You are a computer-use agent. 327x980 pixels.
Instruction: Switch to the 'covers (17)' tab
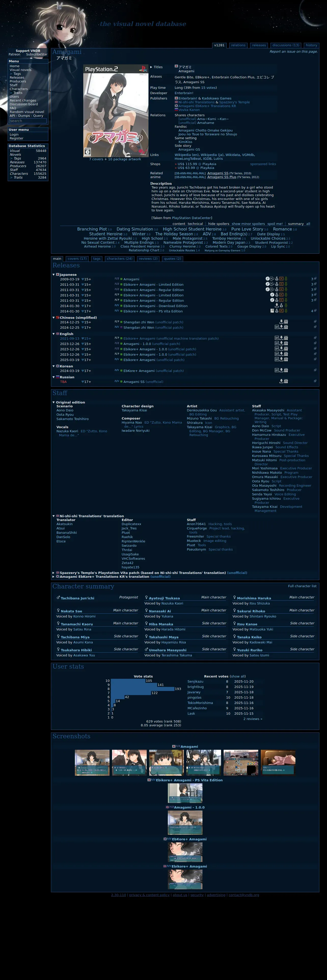pyautogui.click(x=77, y=259)
